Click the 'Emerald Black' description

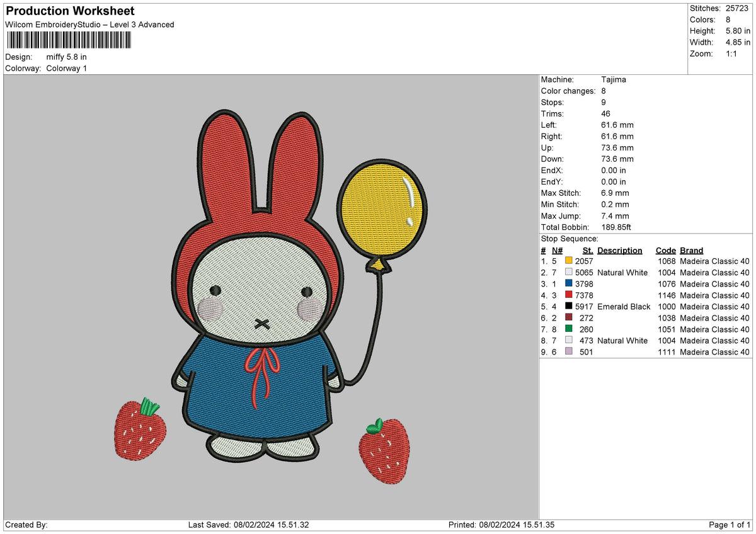[624, 307]
